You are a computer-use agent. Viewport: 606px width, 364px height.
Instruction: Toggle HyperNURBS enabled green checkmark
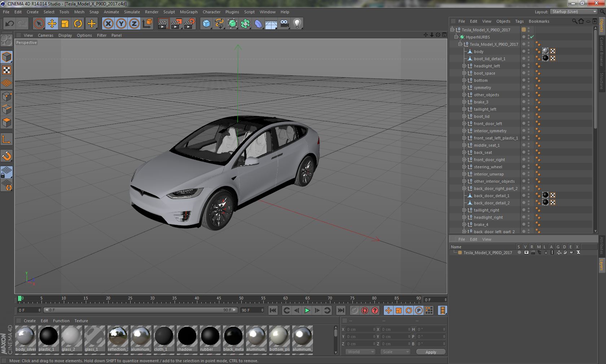532,37
